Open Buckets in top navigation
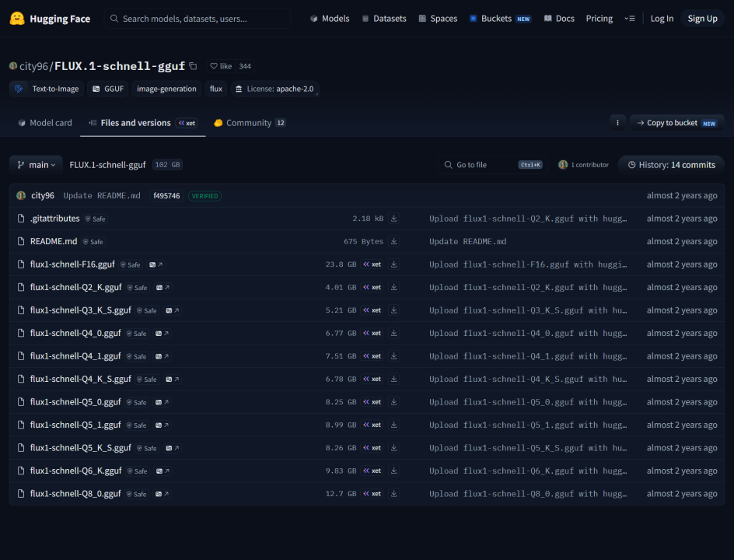The image size is (734, 560). click(501, 19)
